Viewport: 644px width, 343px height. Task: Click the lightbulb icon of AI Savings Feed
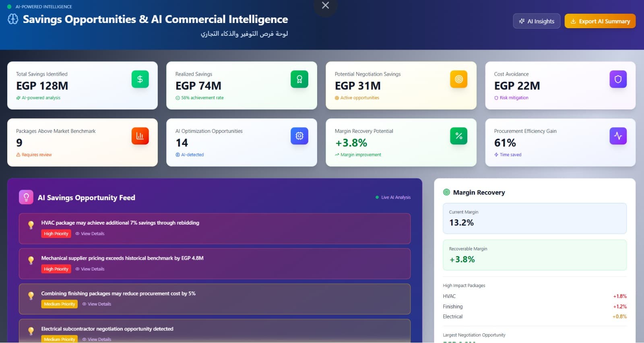26,197
